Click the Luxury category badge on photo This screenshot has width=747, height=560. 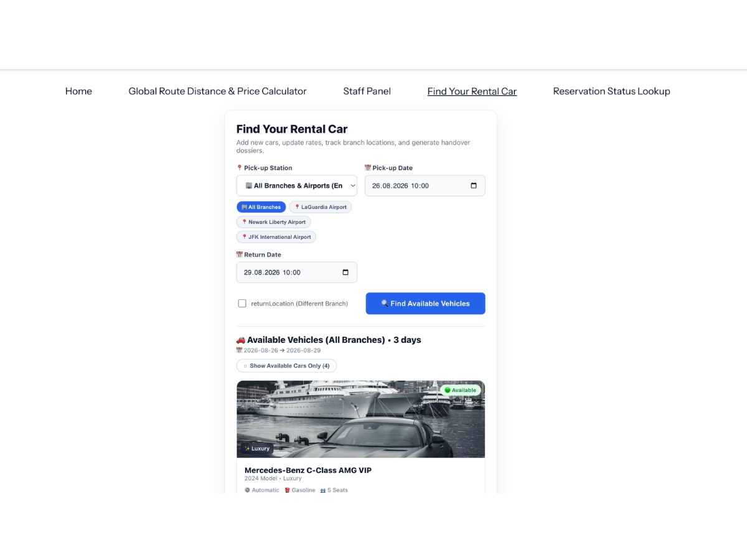pyautogui.click(x=257, y=448)
